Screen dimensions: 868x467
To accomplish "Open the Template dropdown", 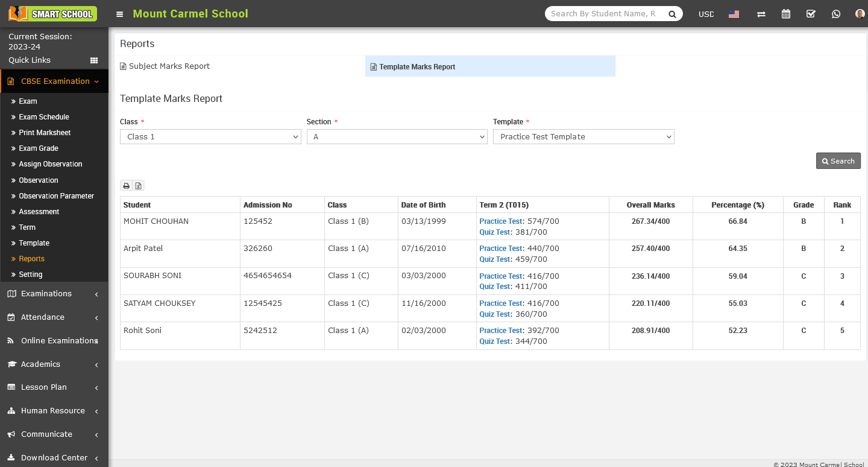I will coord(583,137).
